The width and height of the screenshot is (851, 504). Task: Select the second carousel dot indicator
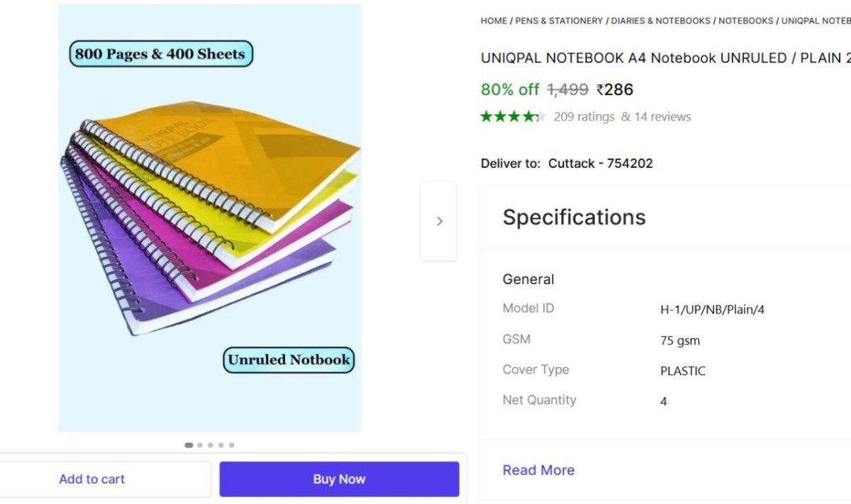pyautogui.click(x=199, y=445)
